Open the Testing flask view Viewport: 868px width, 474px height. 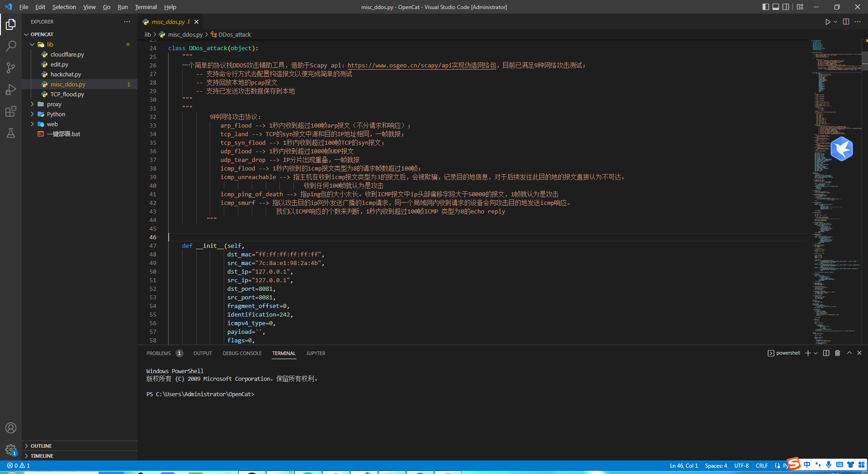tap(11, 133)
